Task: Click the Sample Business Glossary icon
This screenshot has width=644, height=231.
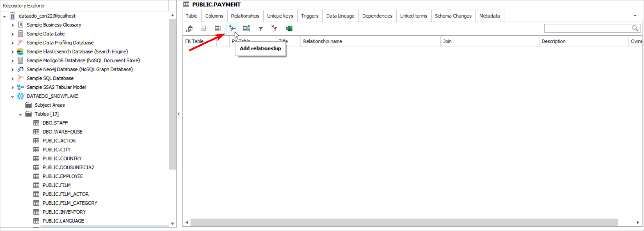Action: coord(21,25)
